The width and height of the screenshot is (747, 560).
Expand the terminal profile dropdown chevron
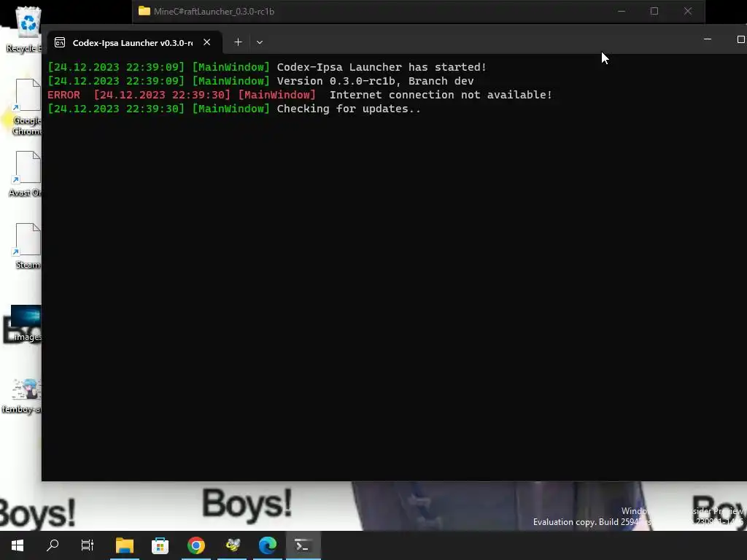260,42
